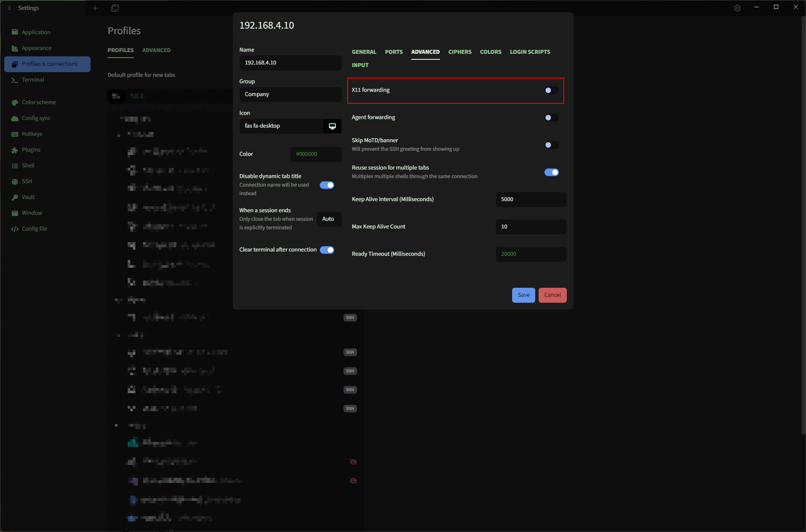The height and width of the screenshot is (532, 806).
Task: Open the Color scheme palette section
Action: click(15, 102)
